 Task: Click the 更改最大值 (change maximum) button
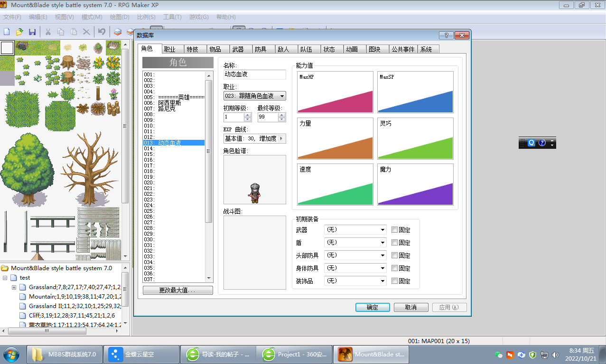click(178, 290)
